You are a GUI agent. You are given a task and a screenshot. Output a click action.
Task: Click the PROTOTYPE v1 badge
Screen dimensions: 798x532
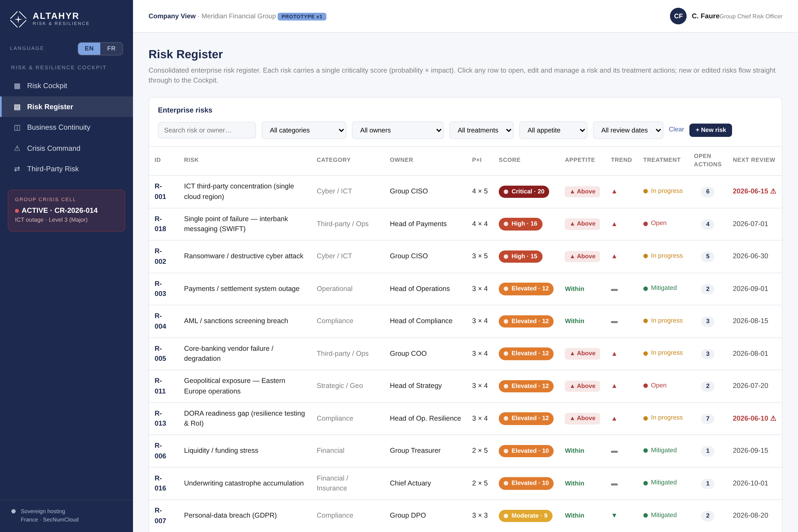pyautogui.click(x=302, y=17)
